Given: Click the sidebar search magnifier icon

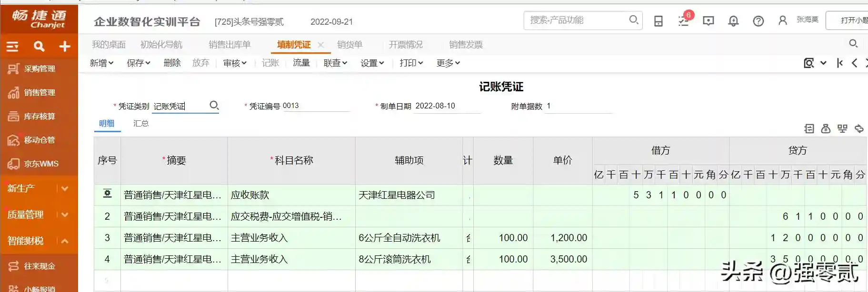Looking at the screenshot, I should tap(39, 46).
